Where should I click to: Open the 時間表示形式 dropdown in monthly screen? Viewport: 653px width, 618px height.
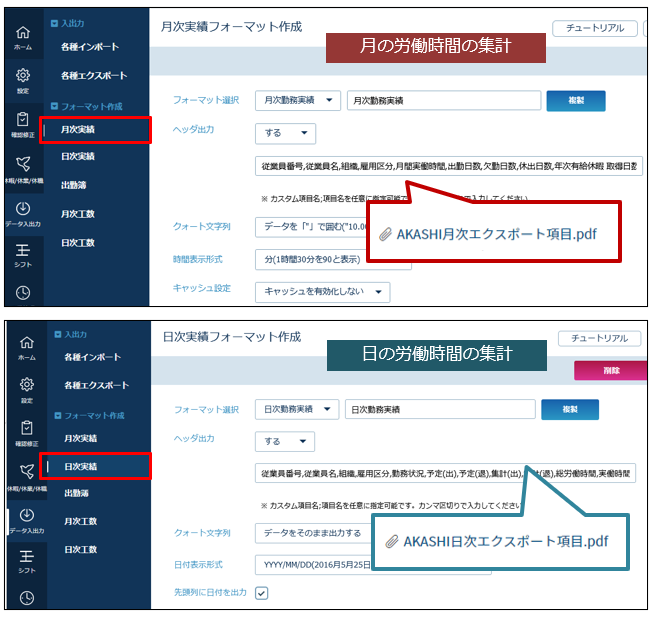click(332, 259)
